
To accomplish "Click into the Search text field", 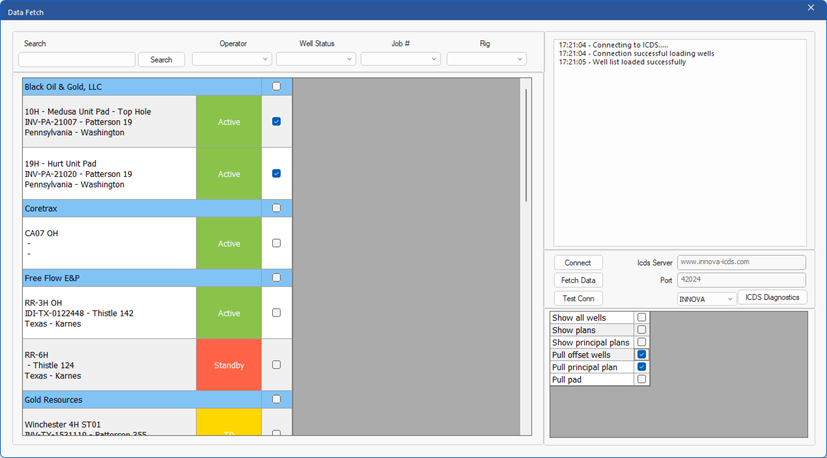I will (77, 60).
